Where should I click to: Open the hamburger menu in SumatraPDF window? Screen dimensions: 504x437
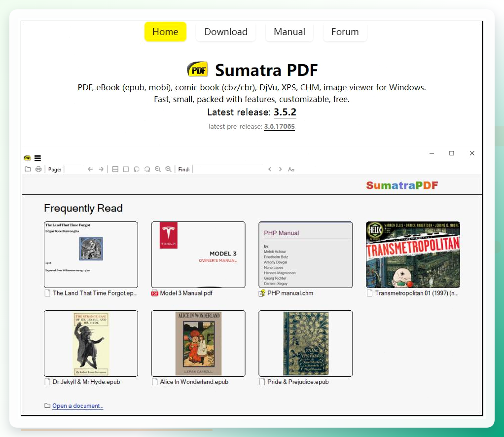point(37,158)
